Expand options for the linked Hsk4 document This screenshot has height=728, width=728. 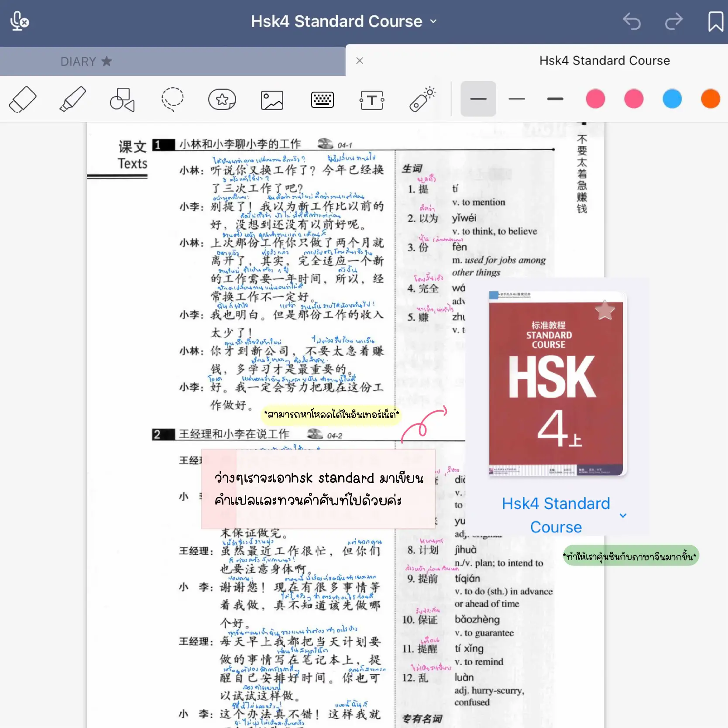point(623,515)
